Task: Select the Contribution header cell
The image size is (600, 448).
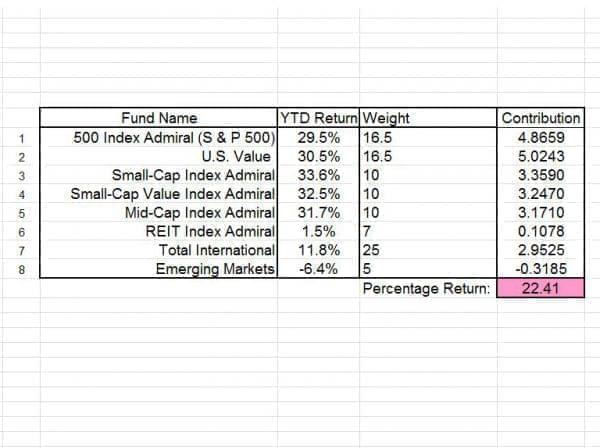Action: click(541, 118)
